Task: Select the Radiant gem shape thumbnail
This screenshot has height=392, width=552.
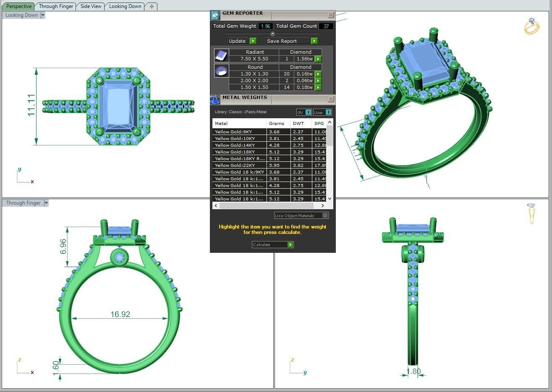Action: pos(221,55)
